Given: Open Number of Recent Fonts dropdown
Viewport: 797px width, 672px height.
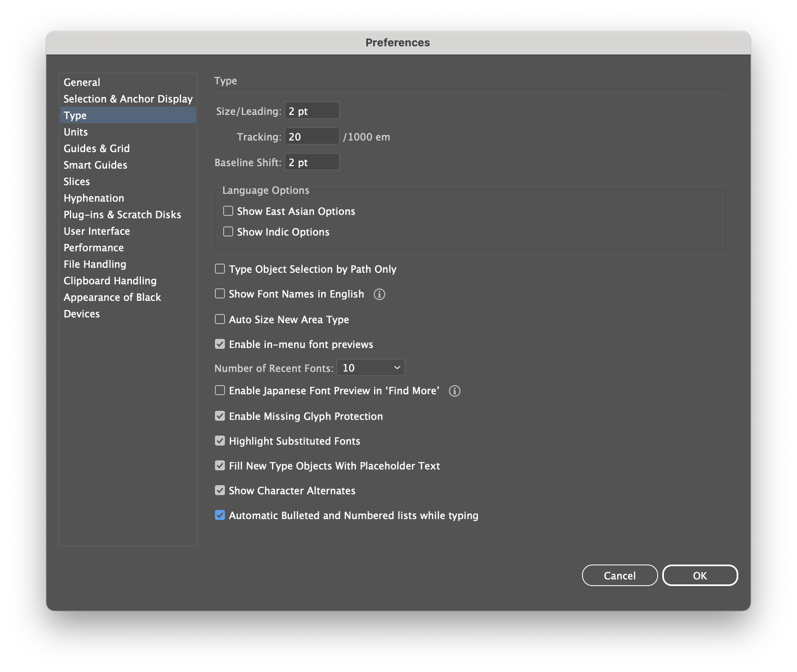Looking at the screenshot, I should (x=370, y=368).
